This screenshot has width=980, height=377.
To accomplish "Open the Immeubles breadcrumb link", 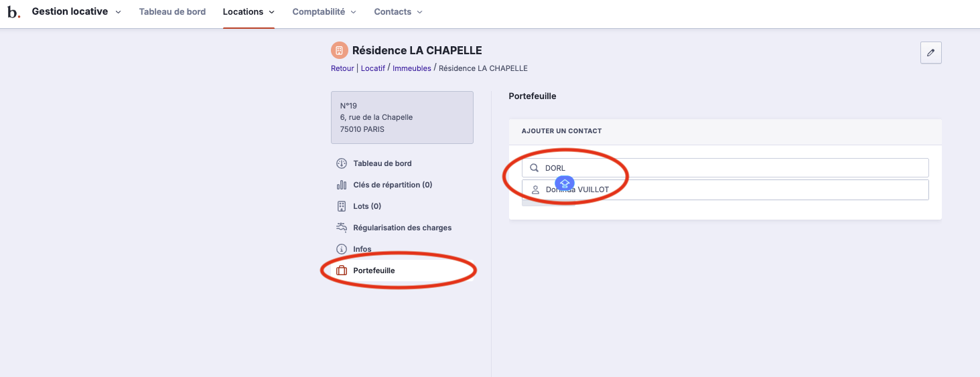I will tap(412, 68).
